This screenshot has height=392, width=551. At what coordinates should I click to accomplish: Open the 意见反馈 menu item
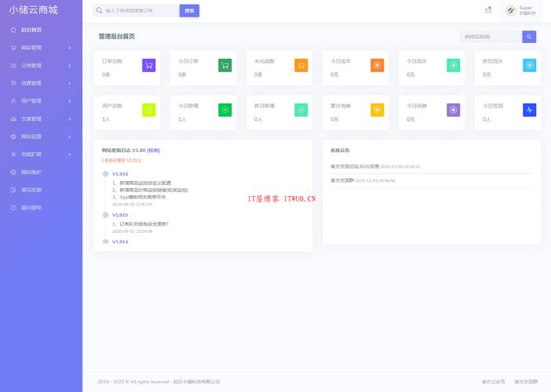pos(41,190)
